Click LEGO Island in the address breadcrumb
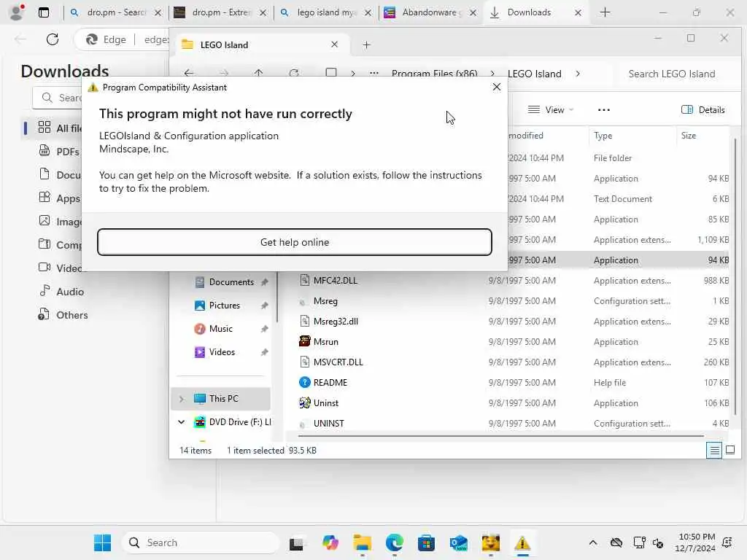 coord(534,74)
